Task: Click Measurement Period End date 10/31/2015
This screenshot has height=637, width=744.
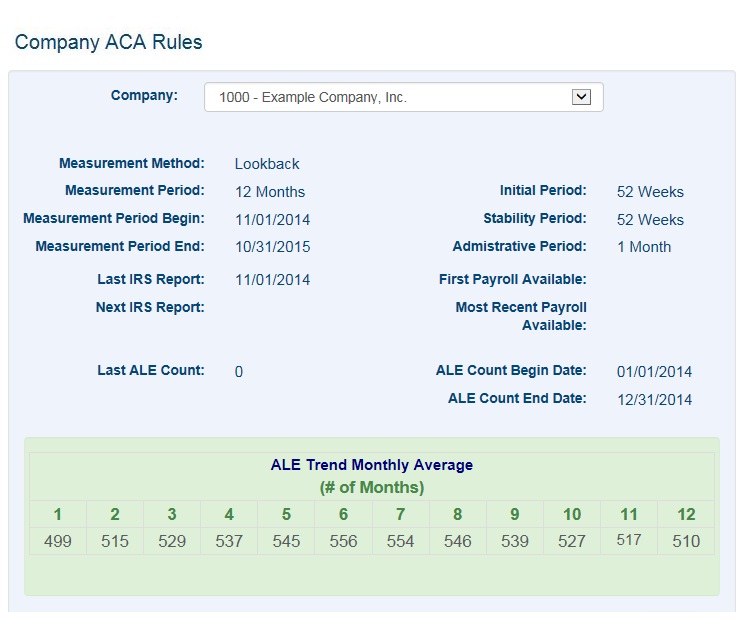Action: click(x=272, y=247)
